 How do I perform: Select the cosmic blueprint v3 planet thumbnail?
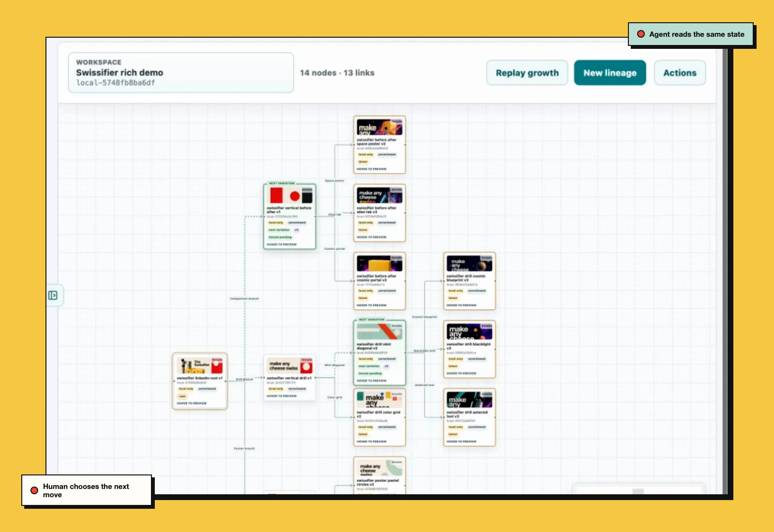469,264
